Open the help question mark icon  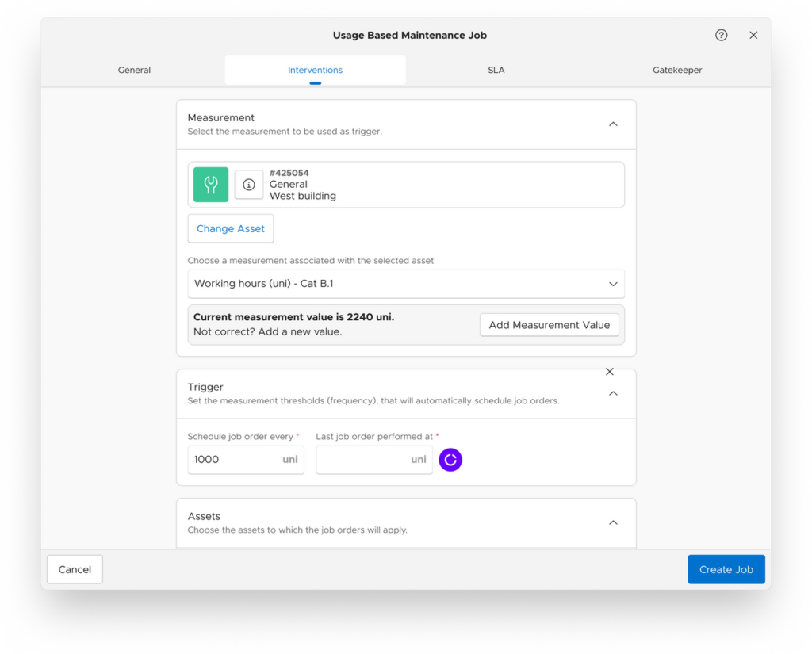[x=721, y=35]
